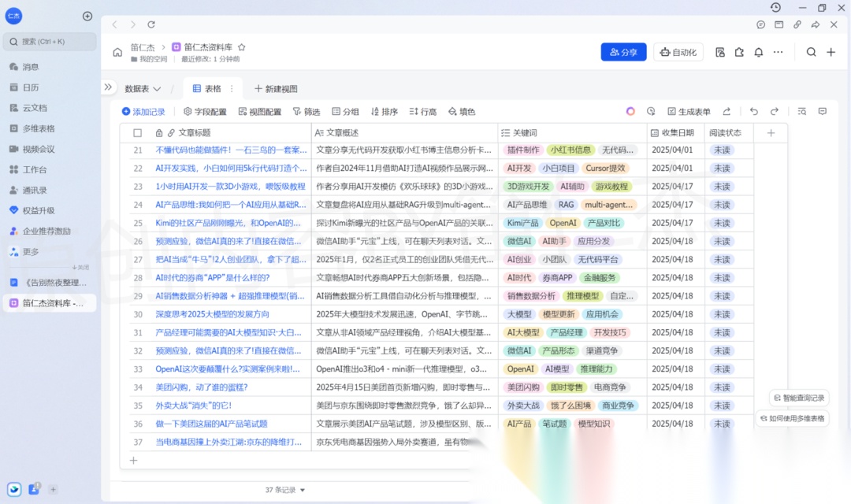Open article link 深度思考2025大模型的发展方向
The image size is (851, 504).
point(212,314)
